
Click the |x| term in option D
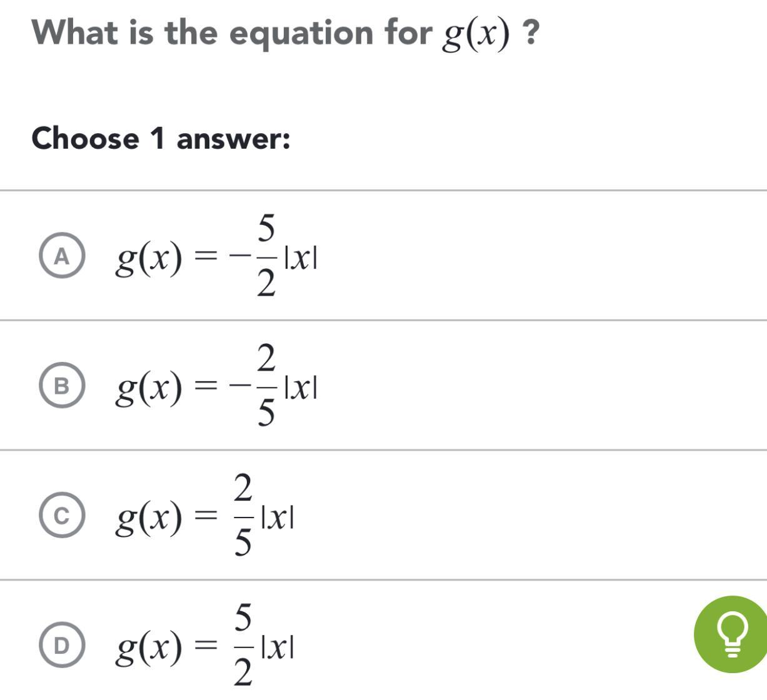pos(278,647)
